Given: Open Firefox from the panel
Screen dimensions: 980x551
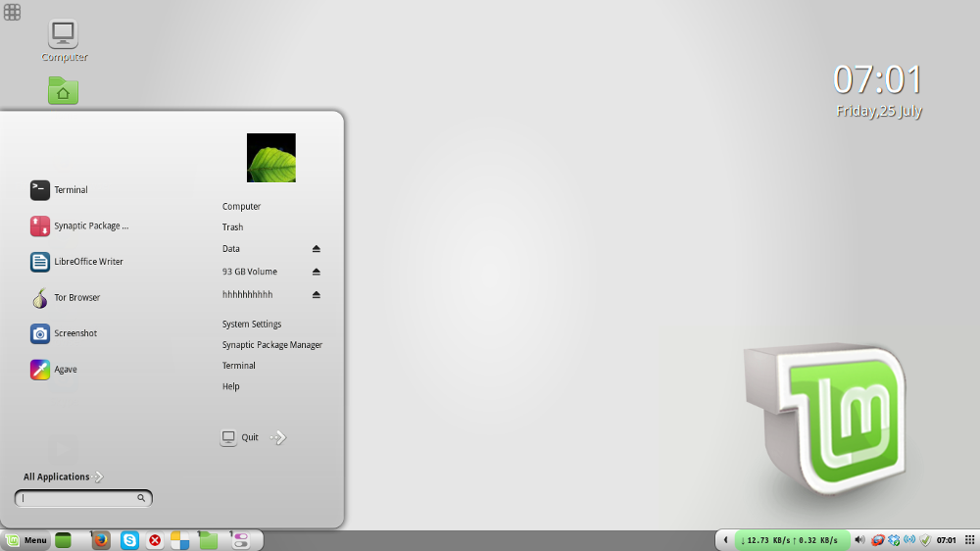Looking at the screenshot, I should (x=101, y=540).
